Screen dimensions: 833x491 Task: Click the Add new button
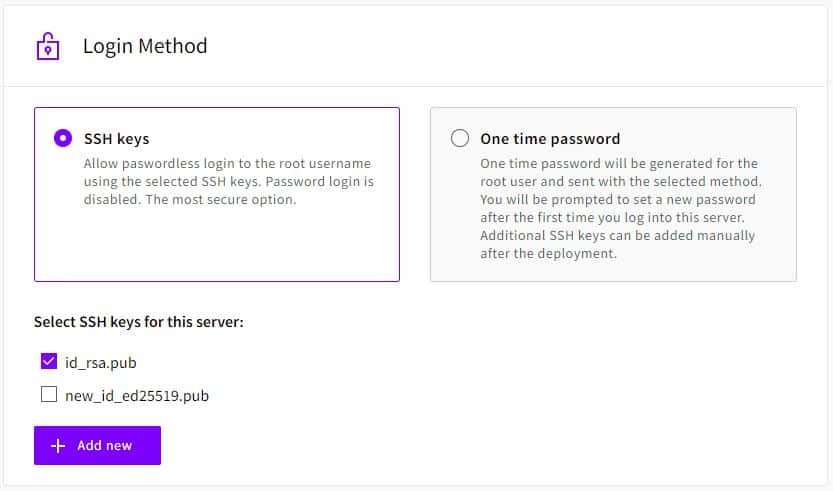pyautogui.click(x=97, y=445)
